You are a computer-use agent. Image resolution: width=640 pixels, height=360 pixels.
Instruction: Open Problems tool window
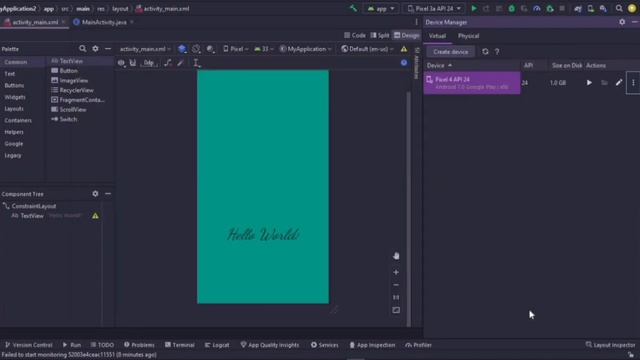point(139,345)
